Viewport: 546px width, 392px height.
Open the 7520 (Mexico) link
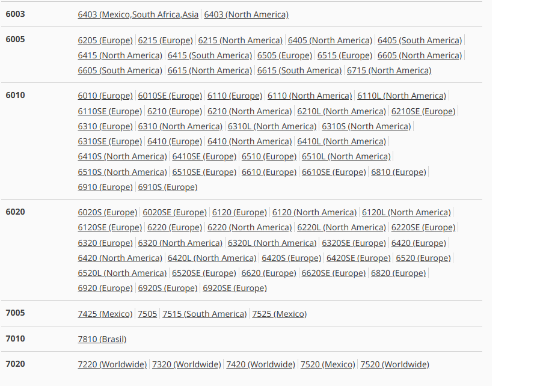pyautogui.click(x=328, y=364)
